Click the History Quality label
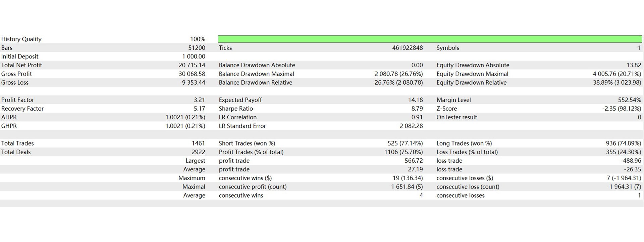This screenshot has width=644, height=242. [x=21, y=39]
